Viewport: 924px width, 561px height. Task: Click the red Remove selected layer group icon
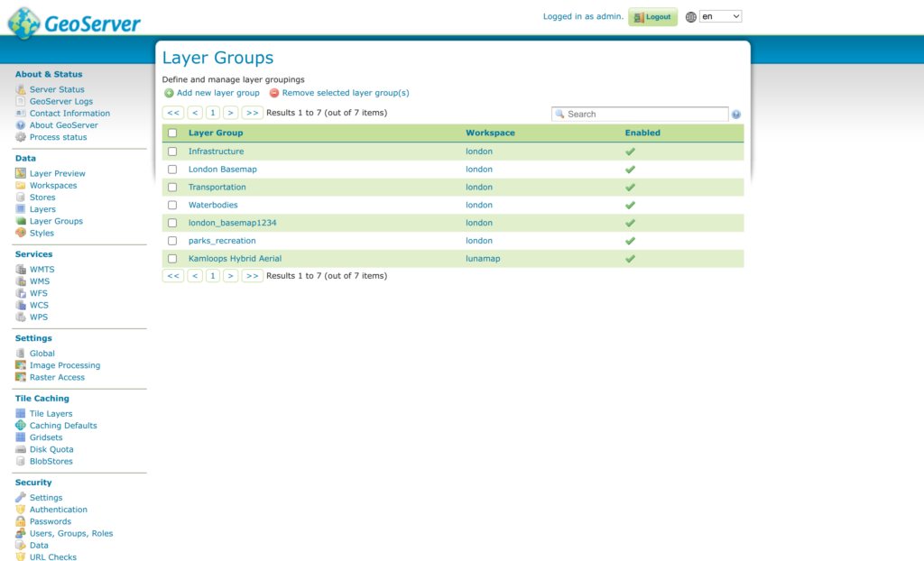coord(274,93)
